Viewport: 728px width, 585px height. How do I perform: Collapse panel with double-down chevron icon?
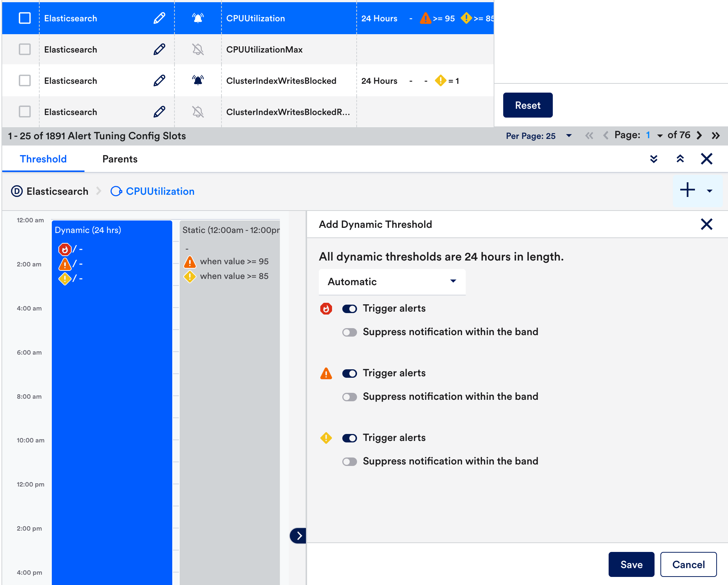653,159
